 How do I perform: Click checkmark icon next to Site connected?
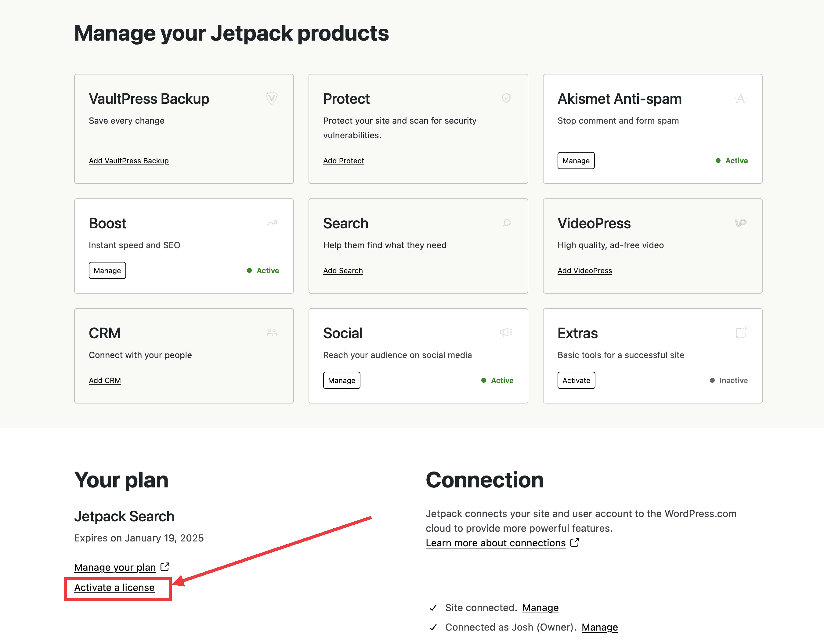433,607
